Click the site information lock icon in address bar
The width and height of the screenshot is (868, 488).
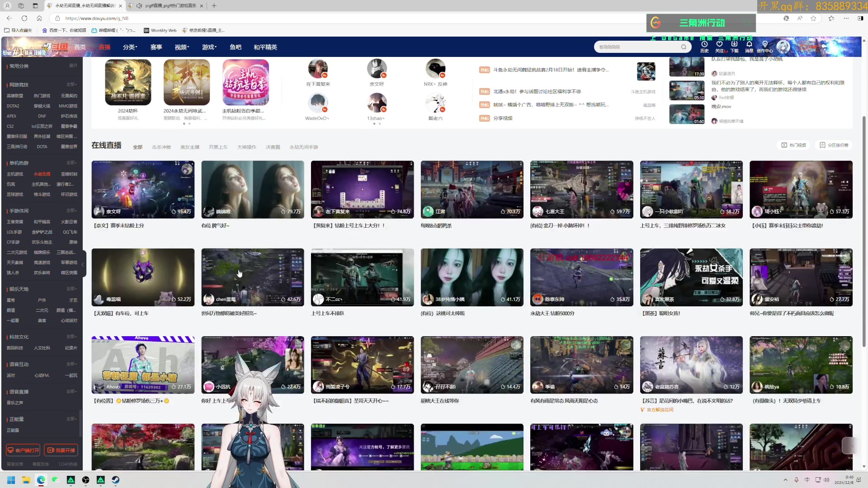[57, 18]
